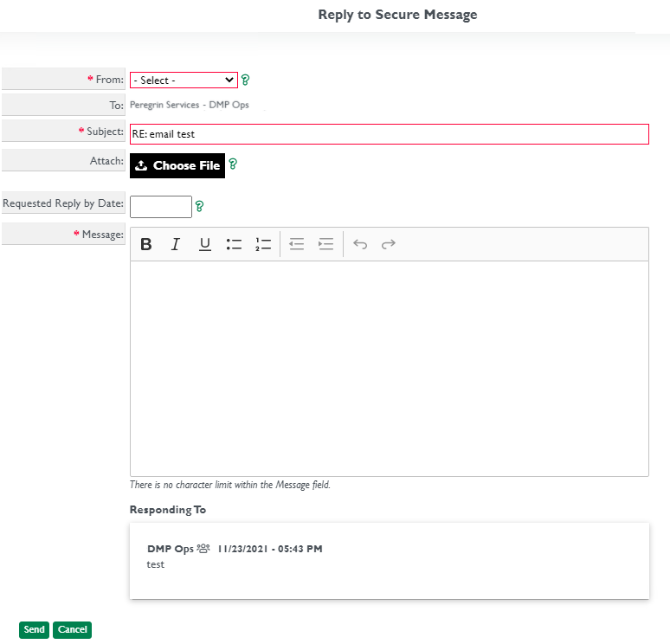The image size is (670, 644).
Task: Click the 'no character limit' note
Action: (x=230, y=485)
